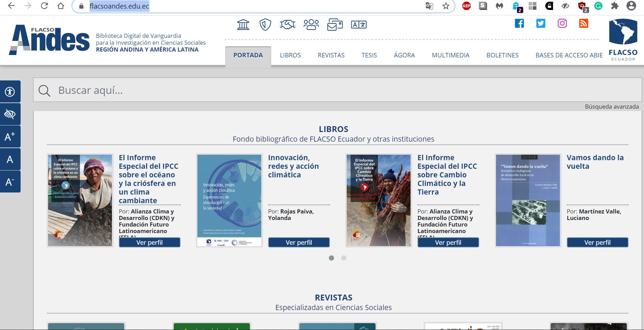
Task: Click the mail contact icon
Action: click(335, 25)
